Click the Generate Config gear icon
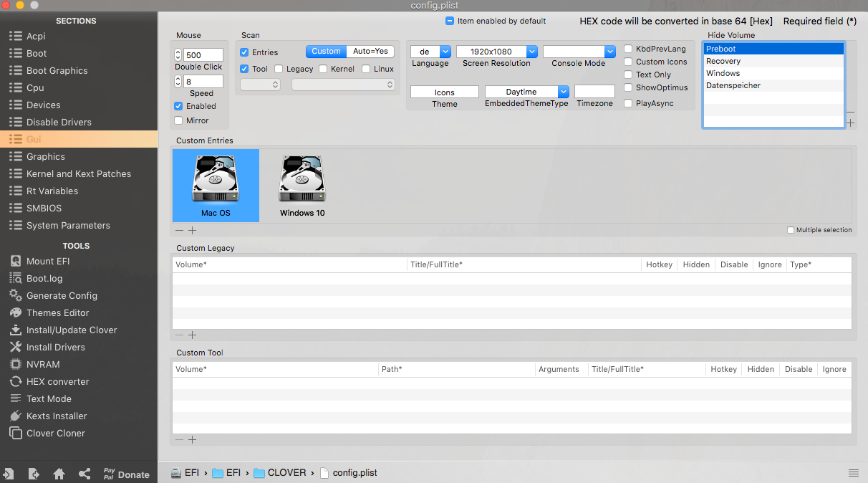Screen dimensions: 868x483 [x=15, y=296]
